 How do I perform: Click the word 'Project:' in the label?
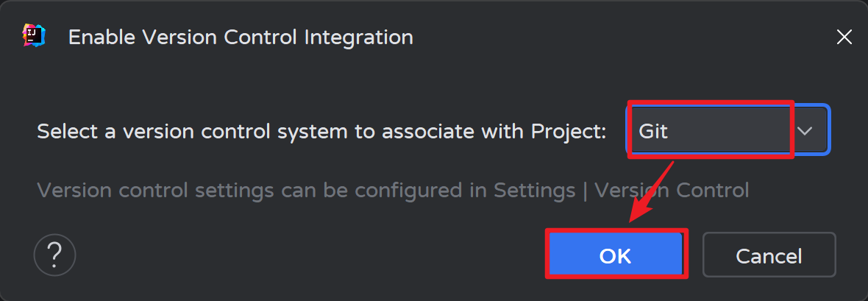point(569,132)
